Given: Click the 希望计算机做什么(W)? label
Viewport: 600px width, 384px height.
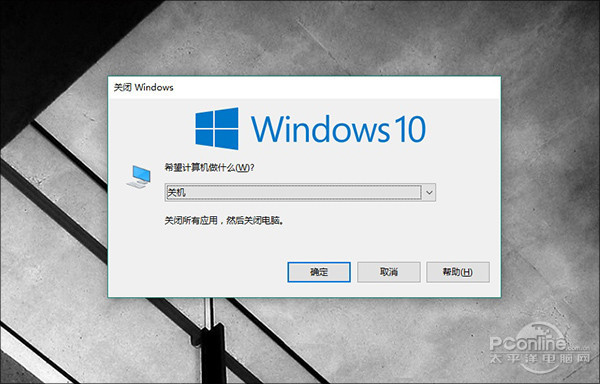Looking at the screenshot, I should click(209, 168).
